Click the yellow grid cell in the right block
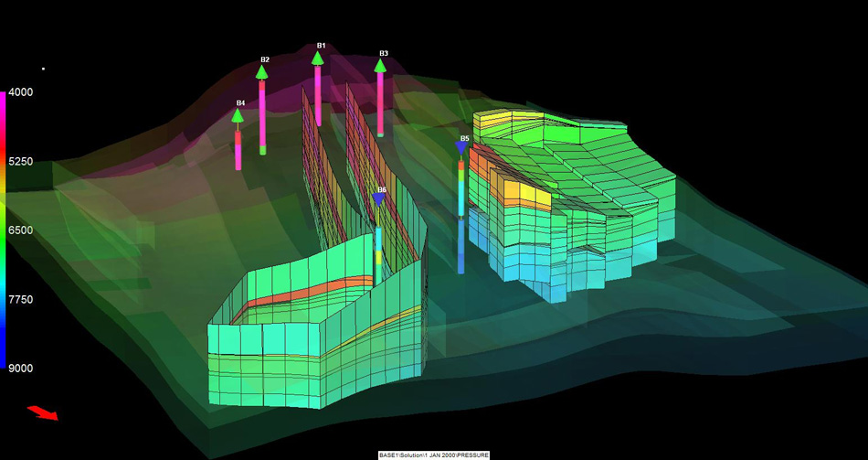 (524, 193)
